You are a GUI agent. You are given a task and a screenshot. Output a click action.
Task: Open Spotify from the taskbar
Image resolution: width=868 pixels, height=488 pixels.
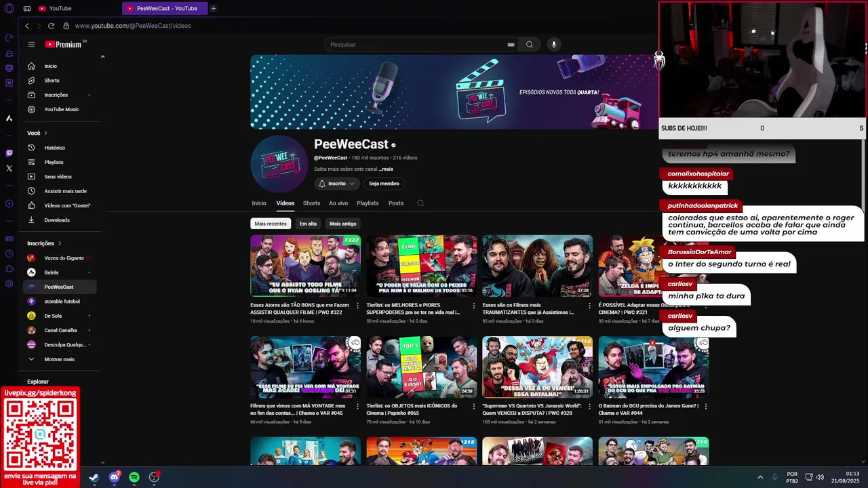click(134, 477)
